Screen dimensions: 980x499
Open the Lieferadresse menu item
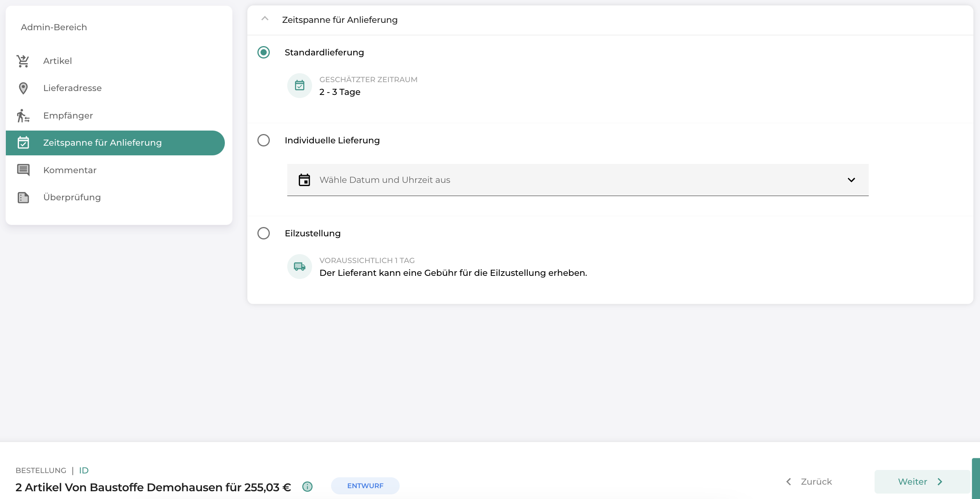pos(116,88)
